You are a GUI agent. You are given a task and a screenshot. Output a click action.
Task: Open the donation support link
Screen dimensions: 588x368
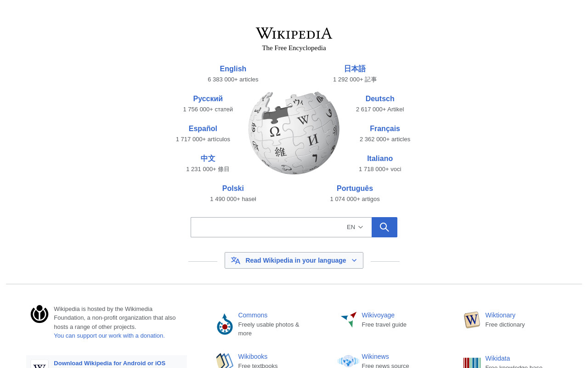(x=109, y=336)
